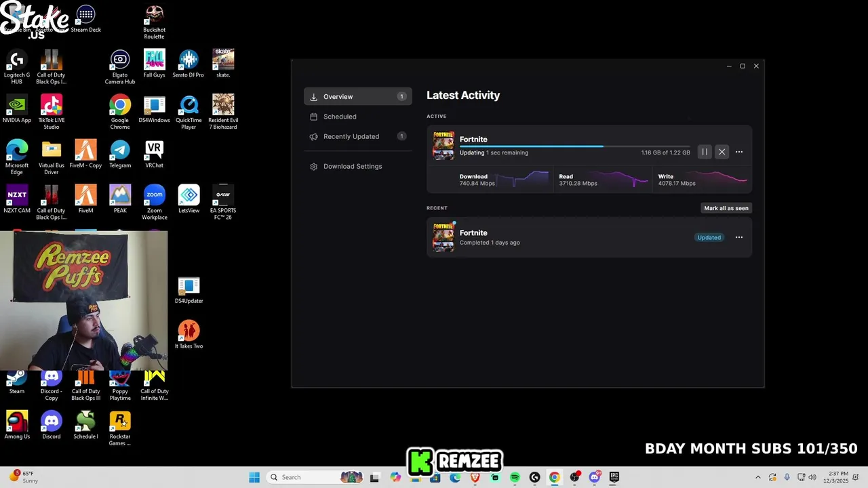
Task: Open more options for the updating Fortnite
Action: click(739, 152)
